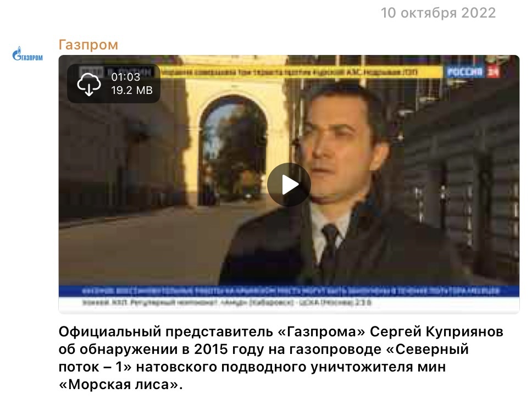Click the 19.2 MB file size label

132,90
